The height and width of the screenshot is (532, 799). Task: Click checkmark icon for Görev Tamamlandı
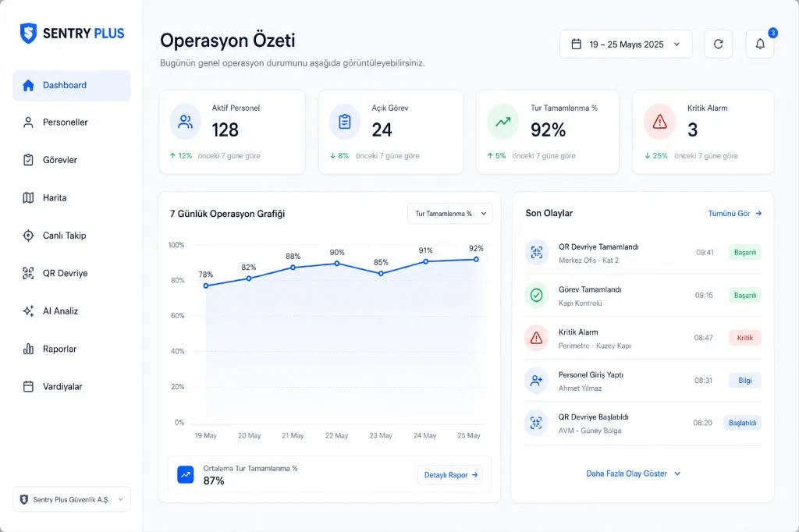[x=537, y=295]
